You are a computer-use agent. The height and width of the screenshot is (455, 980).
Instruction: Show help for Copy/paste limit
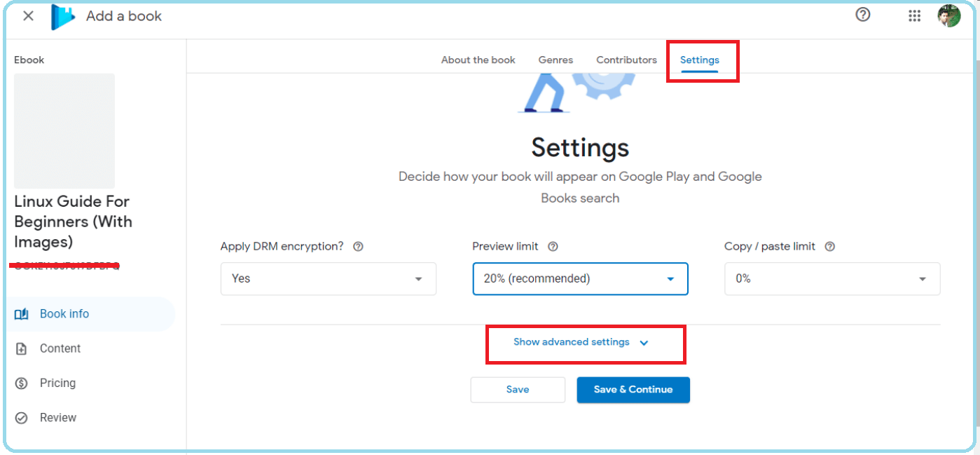click(829, 246)
